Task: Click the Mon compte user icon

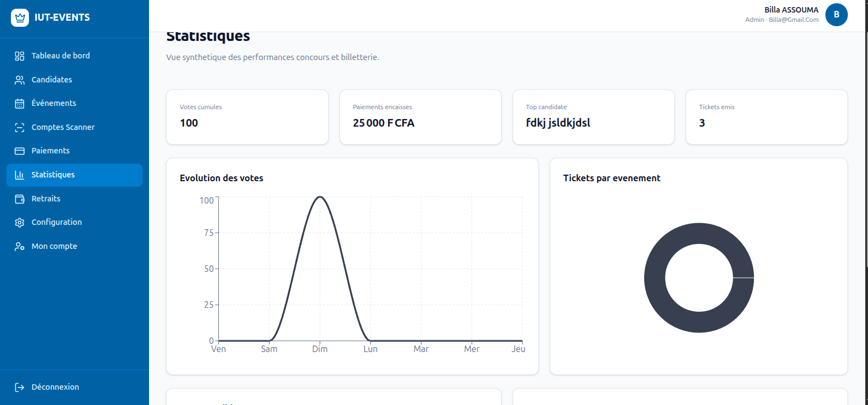Action: [20, 246]
